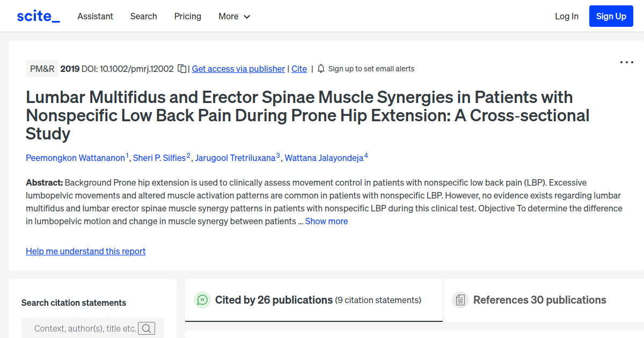This screenshot has height=338, width=644.
Task: Open the Cite link
Action: click(x=299, y=69)
